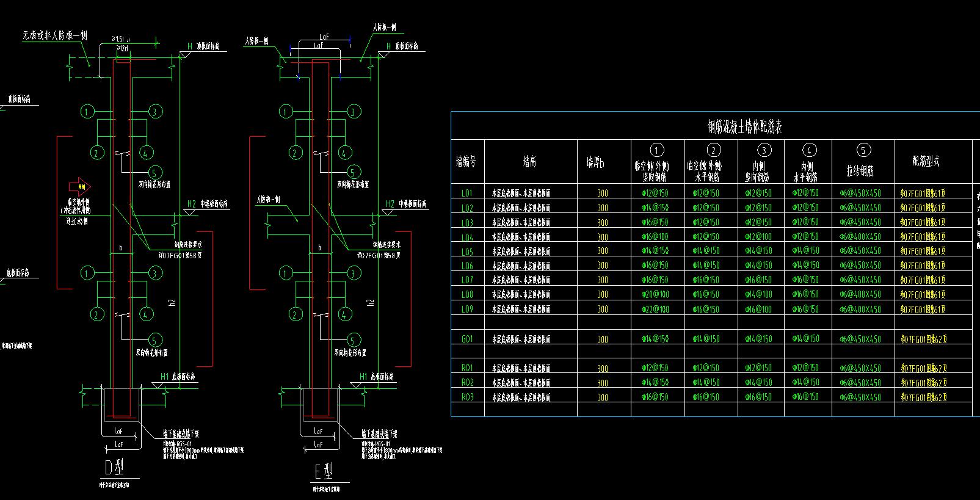Click the φ6@450X450 tie bar cell in row G01
This screenshot has width=980, height=500.
tap(860, 339)
